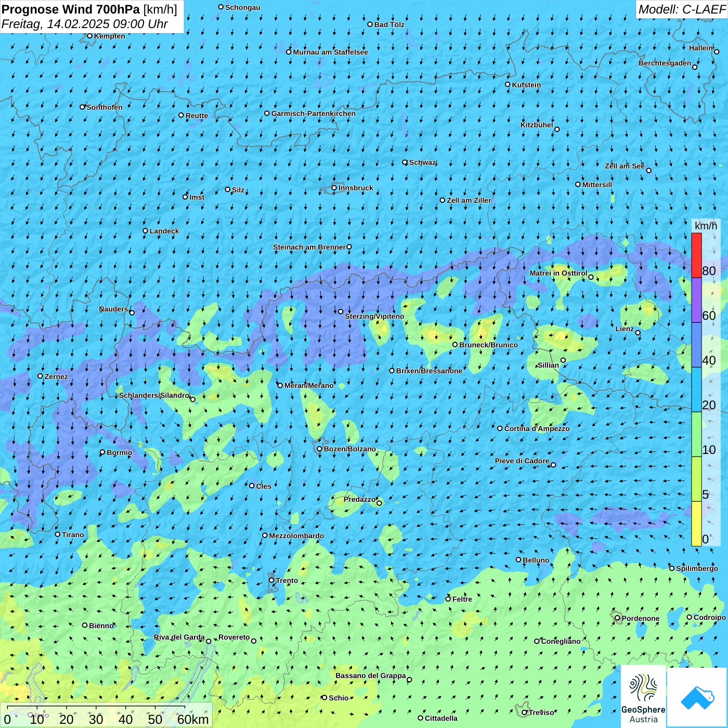Viewport: 728px width, 728px height.
Task: Click the 'Zell am Ziller' label
Action: (x=469, y=200)
